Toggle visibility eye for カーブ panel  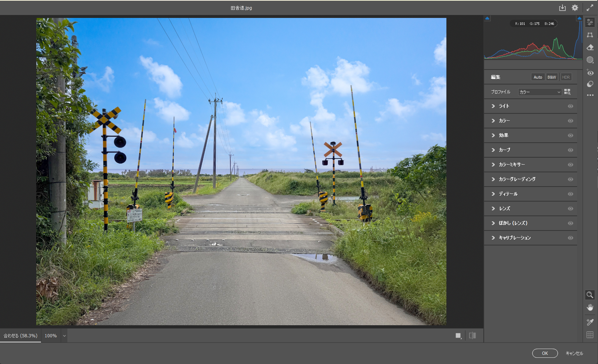pyautogui.click(x=570, y=150)
